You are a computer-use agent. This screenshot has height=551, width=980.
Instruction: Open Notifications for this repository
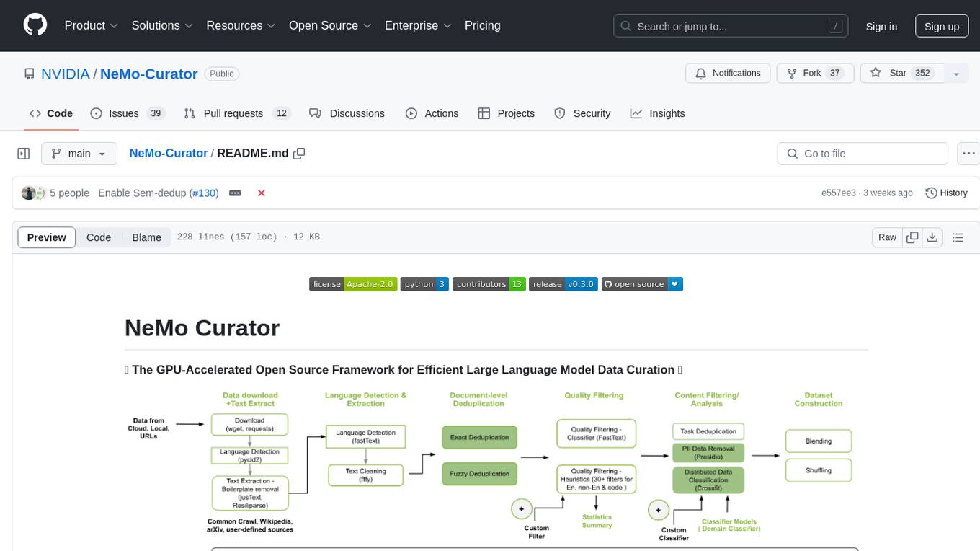pos(728,74)
